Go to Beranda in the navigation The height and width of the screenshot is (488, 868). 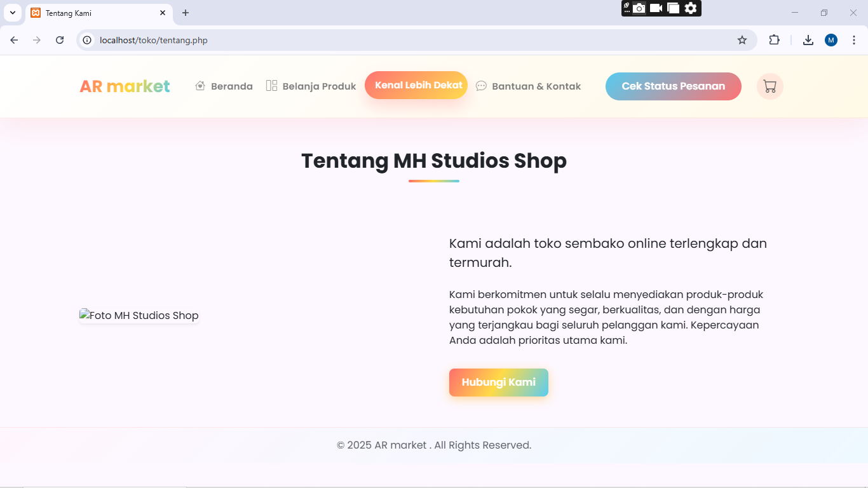pyautogui.click(x=224, y=86)
